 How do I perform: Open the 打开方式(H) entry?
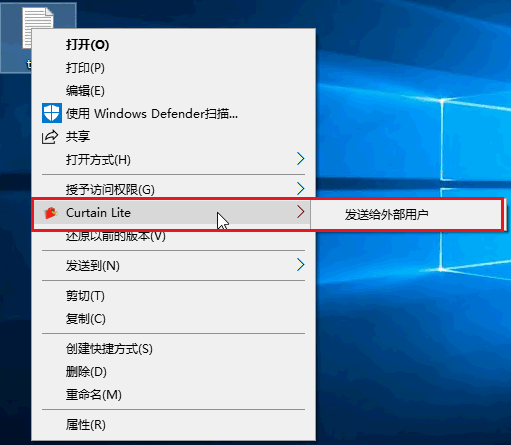(x=173, y=160)
